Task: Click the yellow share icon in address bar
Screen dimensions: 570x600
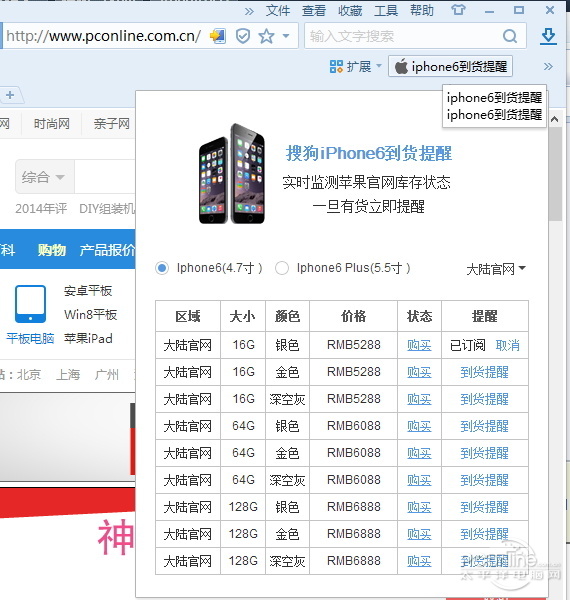Action: point(217,36)
